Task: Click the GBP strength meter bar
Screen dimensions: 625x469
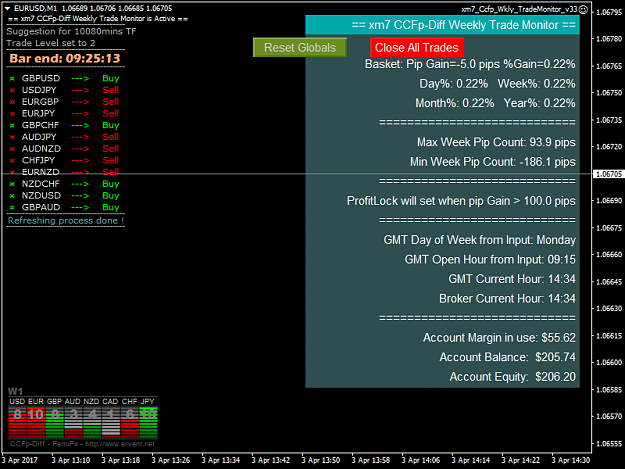Action: coord(55,422)
